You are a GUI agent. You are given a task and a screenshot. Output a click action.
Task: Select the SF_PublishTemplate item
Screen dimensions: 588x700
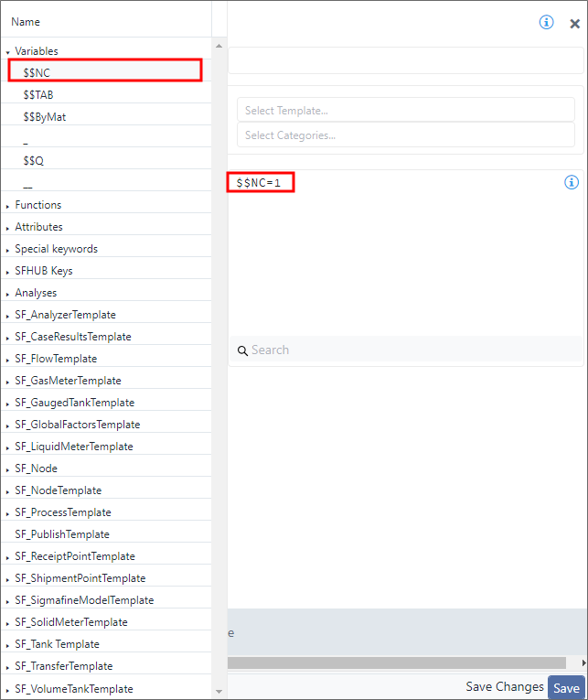point(61,534)
